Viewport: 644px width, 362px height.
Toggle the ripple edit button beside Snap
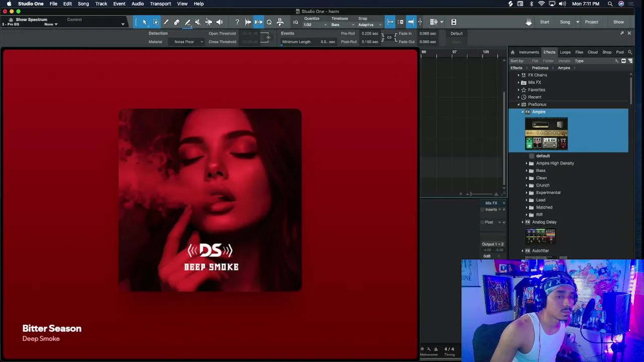[x=401, y=22]
